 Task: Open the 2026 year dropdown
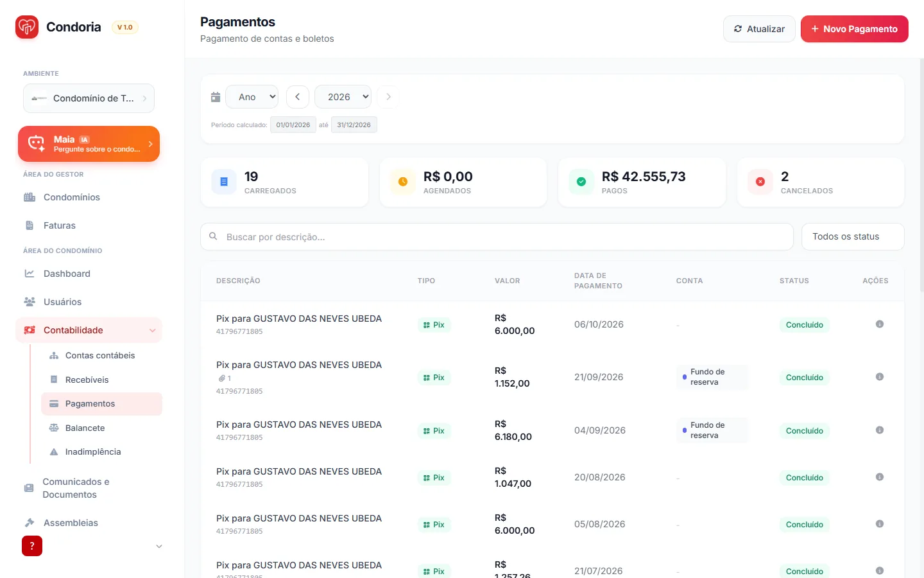point(343,97)
